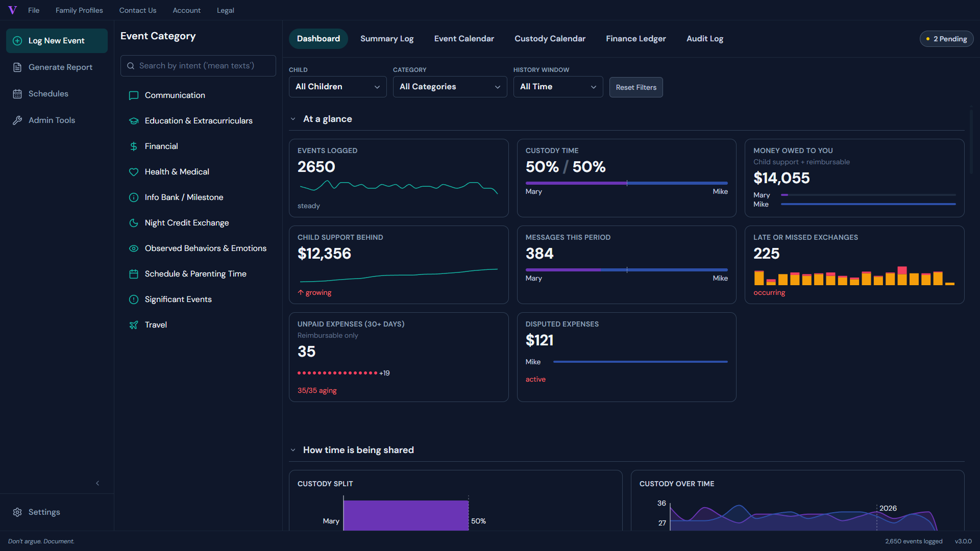The width and height of the screenshot is (980, 551).
Task: Open the All Categories dropdown
Action: click(450, 87)
